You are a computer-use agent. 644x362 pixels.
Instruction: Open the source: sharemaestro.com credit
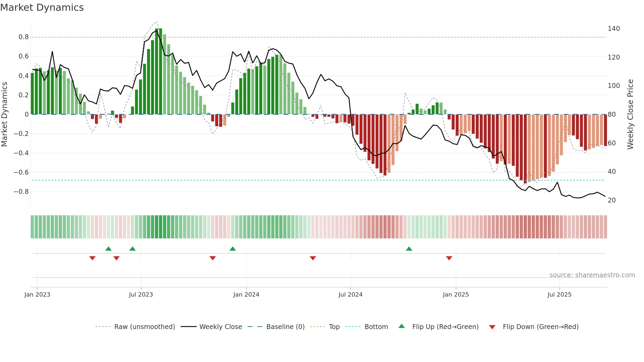(592, 275)
